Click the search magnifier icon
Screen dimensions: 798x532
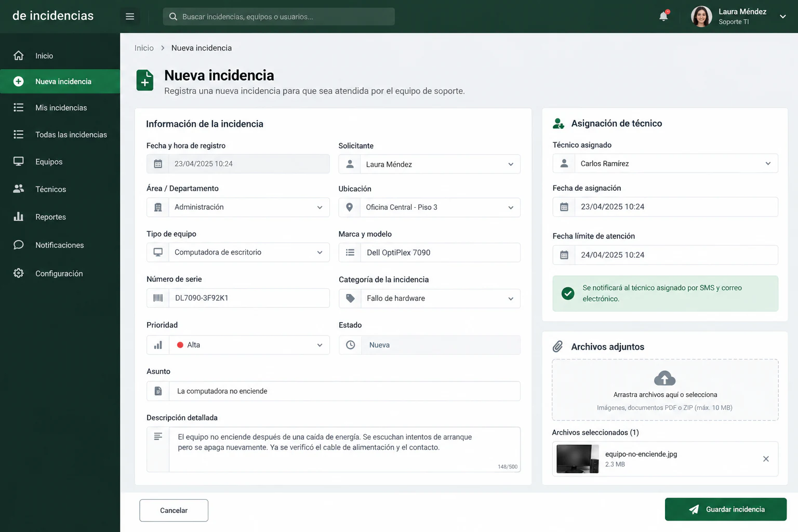pos(173,17)
